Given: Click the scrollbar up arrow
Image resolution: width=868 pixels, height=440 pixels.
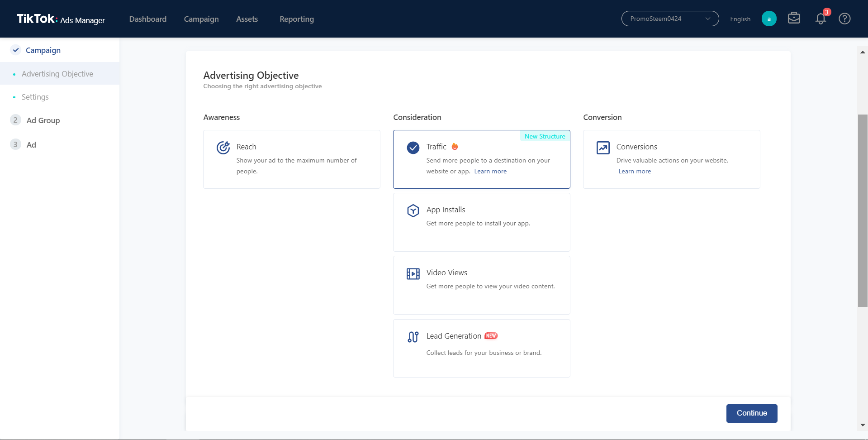Looking at the screenshot, I should [863, 52].
